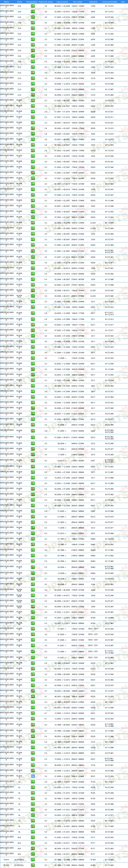Viewport: 128px width, 868px height.
Task: Click fuel icon in CLK 5.5 M 273.967 row
Action: tap(33, 62)
